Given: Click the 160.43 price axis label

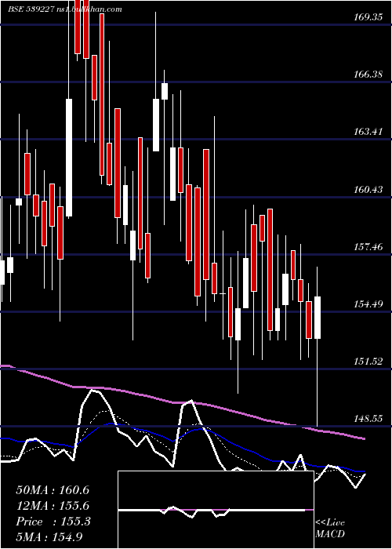Looking at the screenshot, I should point(368,190).
